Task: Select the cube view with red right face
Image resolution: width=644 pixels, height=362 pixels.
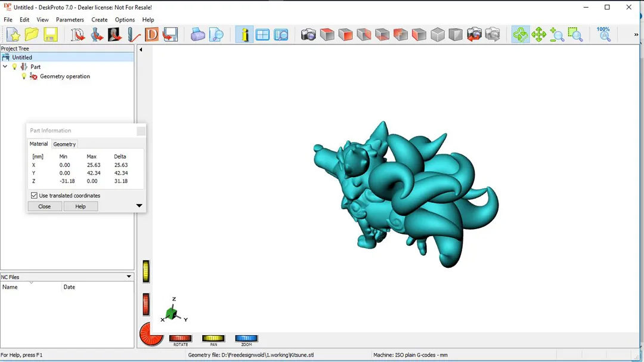Action: click(x=364, y=35)
